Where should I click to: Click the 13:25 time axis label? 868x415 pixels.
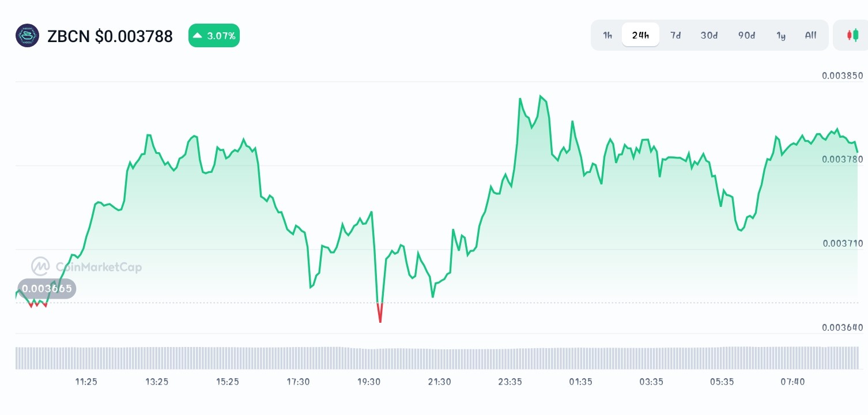tap(157, 382)
